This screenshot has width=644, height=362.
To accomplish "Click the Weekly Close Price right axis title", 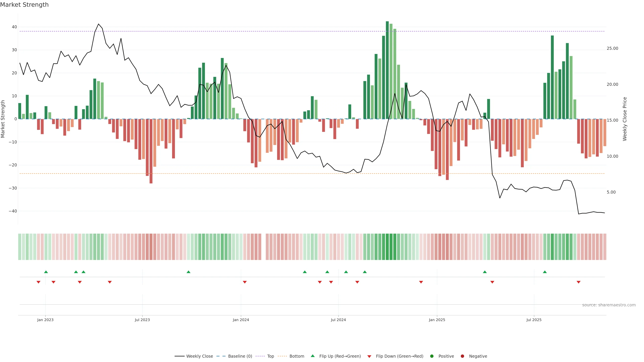I will click(x=625, y=119).
